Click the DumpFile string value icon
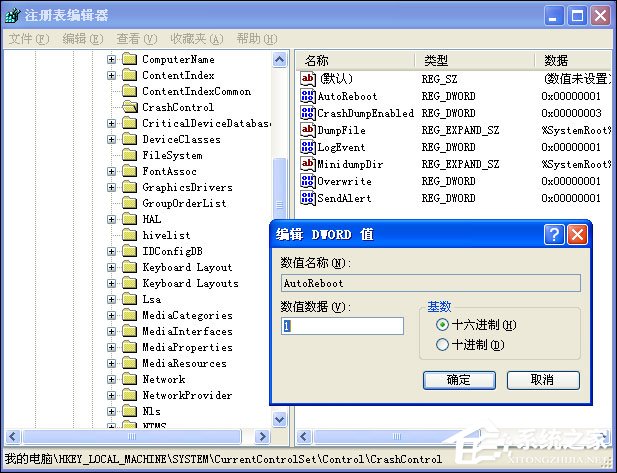This screenshot has height=473, width=617. [307, 130]
